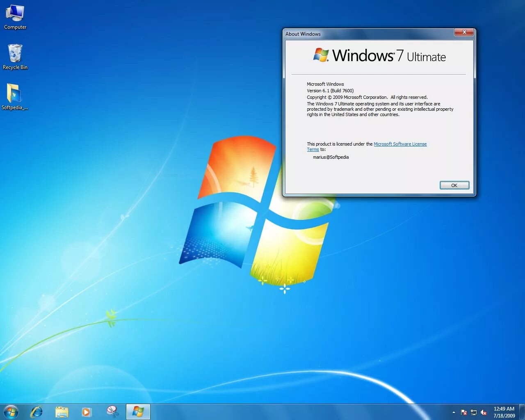
Task: Open the Action Center flag icon
Action: 464,412
